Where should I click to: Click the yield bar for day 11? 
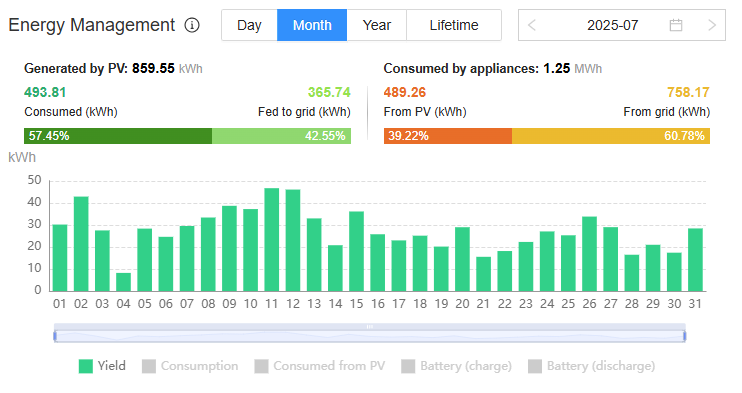[x=272, y=240]
